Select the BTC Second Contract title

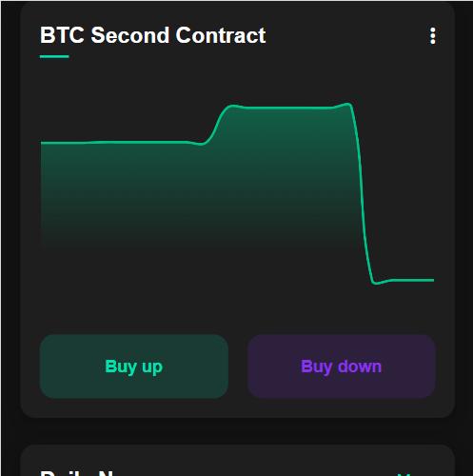(152, 35)
